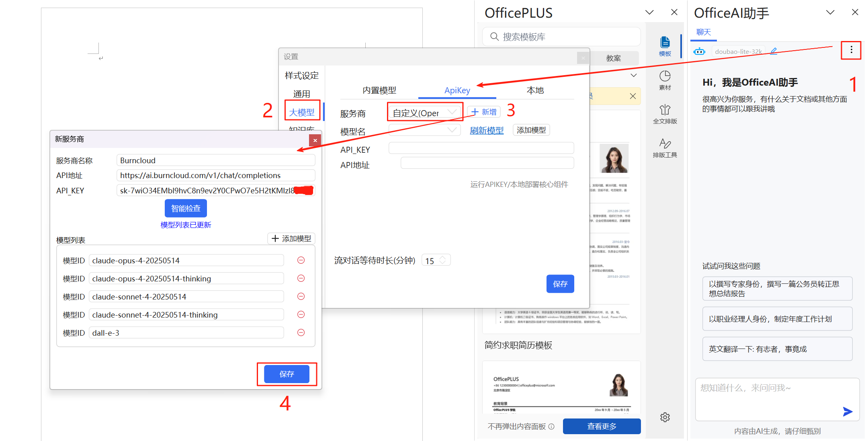Remove the dall-e-3 model row

tap(301, 332)
